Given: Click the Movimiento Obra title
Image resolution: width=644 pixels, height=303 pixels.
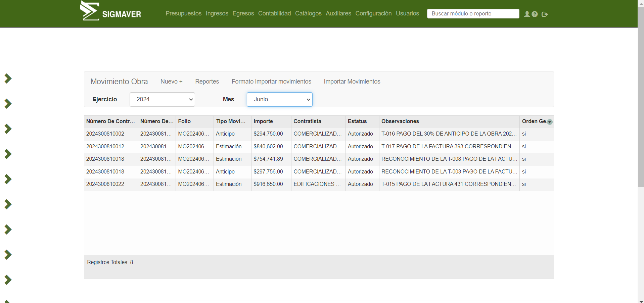Looking at the screenshot, I should [x=119, y=82].
